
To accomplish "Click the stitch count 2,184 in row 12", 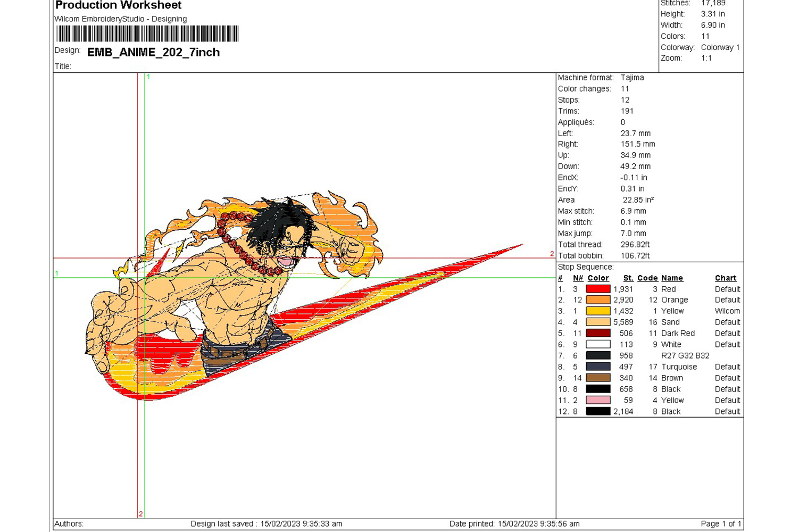I will tap(623, 412).
